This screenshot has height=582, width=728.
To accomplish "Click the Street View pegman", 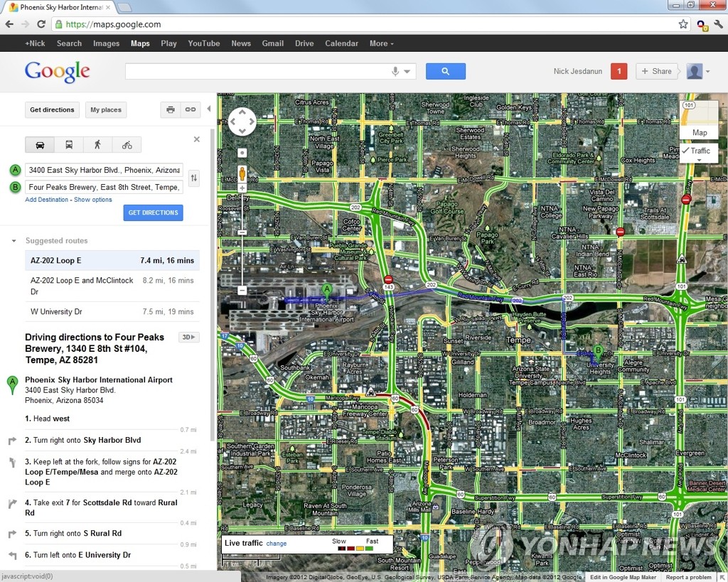I will pyautogui.click(x=242, y=173).
